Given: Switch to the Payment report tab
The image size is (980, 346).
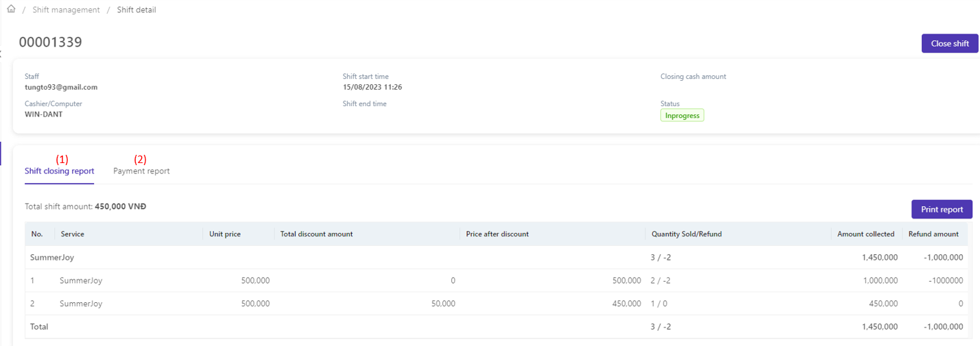Looking at the screenshot, I should pos(141,171).
